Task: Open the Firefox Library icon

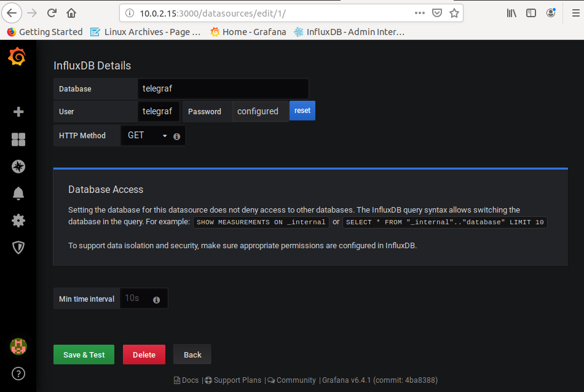Action: pyautogui.click(x=511, y=13)
